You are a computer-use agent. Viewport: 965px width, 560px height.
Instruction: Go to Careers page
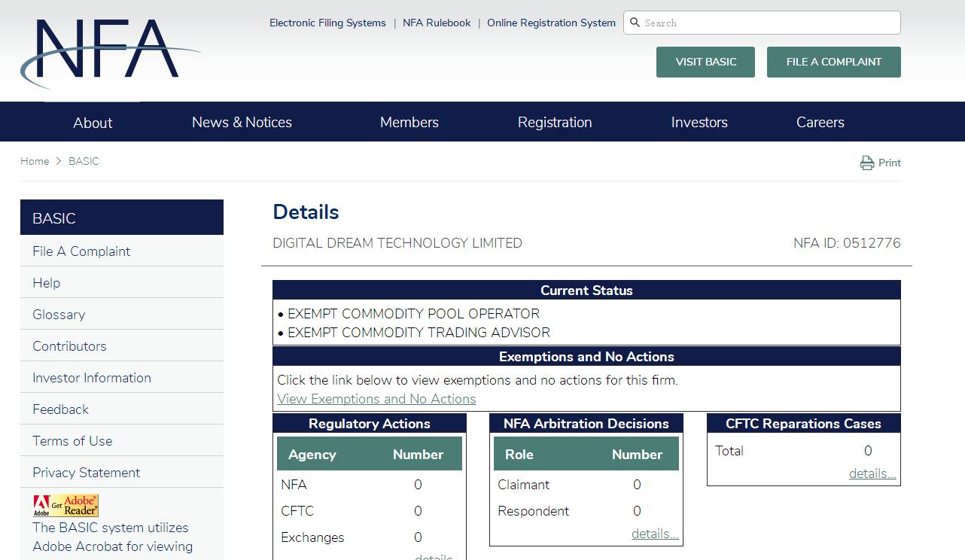pyautogui.click(x=820, y=122)
